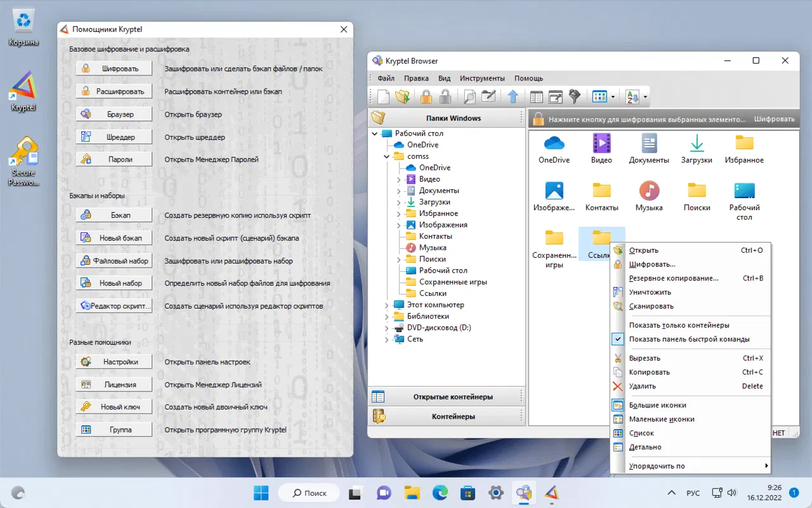Expand the 'Этот компьютер' tree node
This screenshot has width=812, height=508.
[387, 305]
